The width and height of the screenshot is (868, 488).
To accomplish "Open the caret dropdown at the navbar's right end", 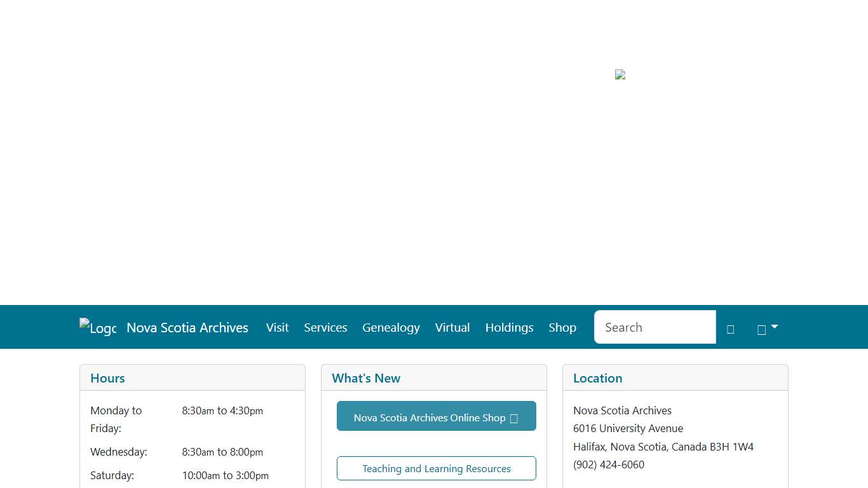I will tap(773, 327).
